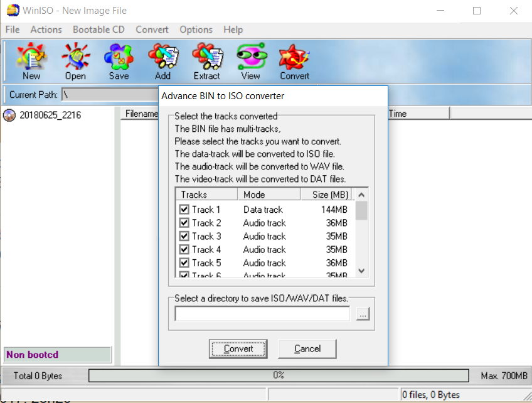Open the Convert menu in menu bar

click(x=152, y=30)
